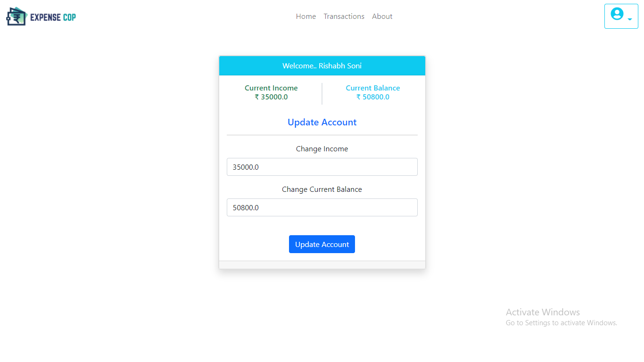Screen dimensions: 644x362
Task: Click the Change Current Balance field label
Action: (x=322, y=189)
